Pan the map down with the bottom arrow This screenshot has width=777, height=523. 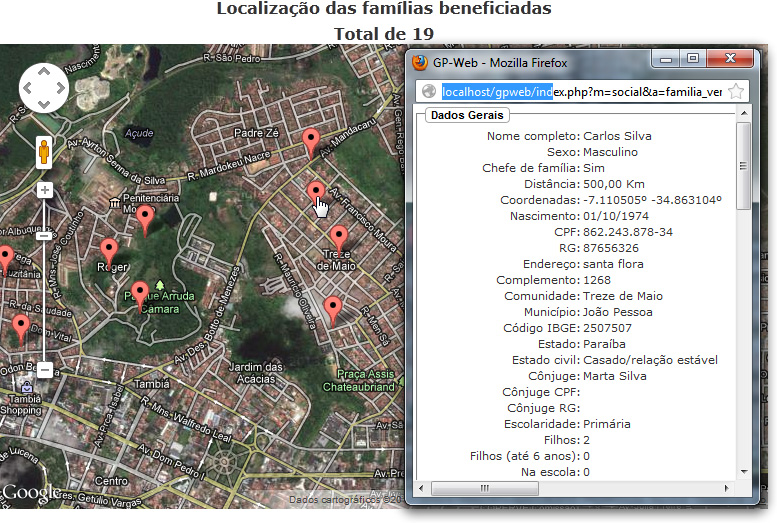[44, 105]
